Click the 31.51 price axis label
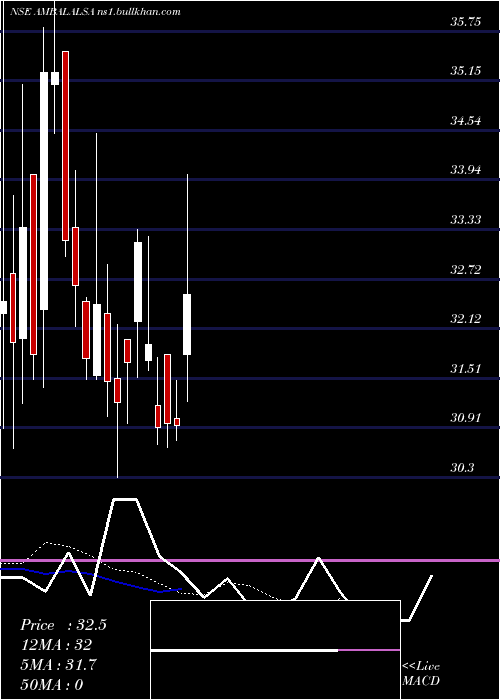 coord(466,369)
